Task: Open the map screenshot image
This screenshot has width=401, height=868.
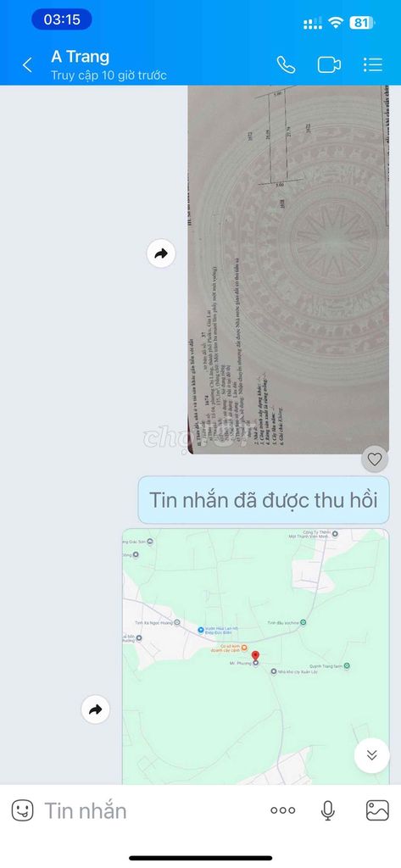Action: 256,657
